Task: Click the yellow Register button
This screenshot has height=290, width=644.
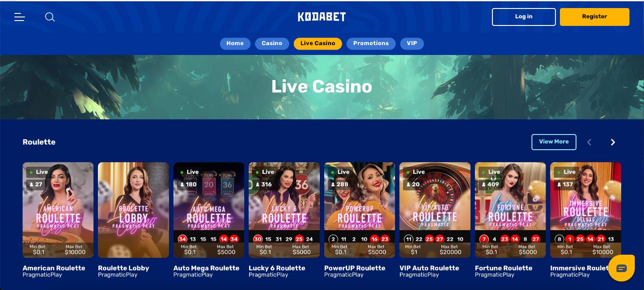Action: (x=594, y=17)
